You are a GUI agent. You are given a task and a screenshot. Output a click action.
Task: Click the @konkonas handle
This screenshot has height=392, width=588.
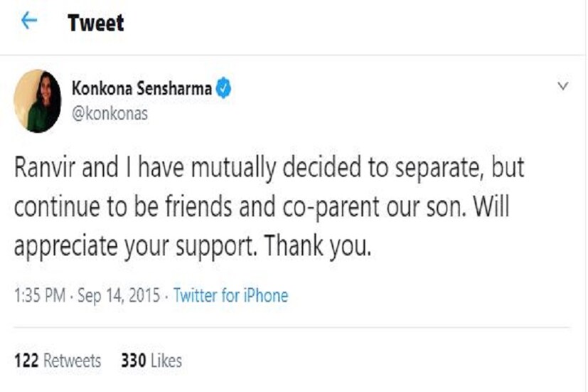(110, 114)
